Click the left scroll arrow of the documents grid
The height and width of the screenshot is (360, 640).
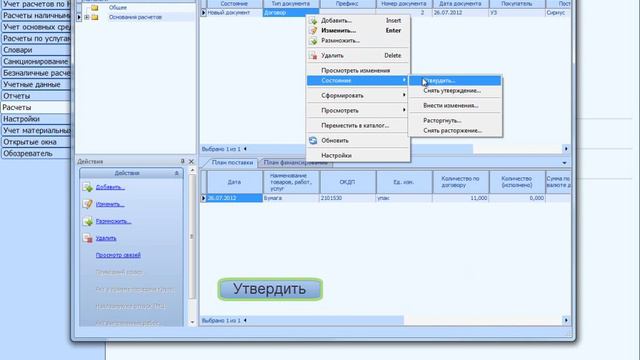pos(245,149)
